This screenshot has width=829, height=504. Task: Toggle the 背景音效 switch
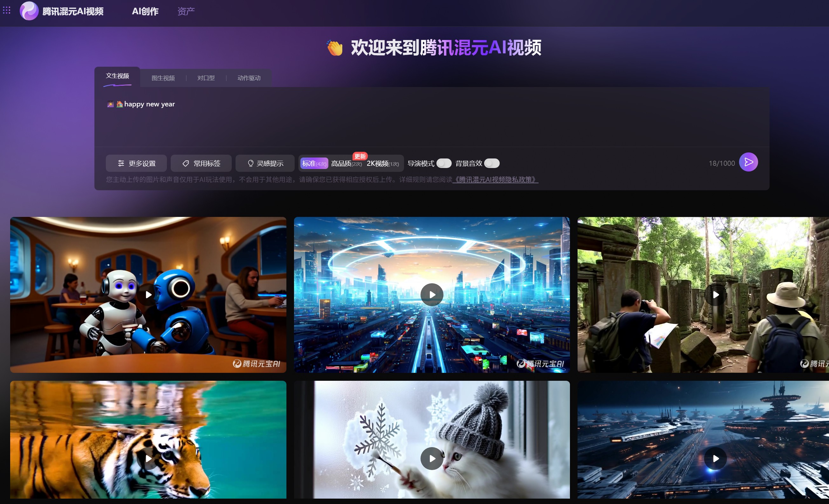coord(491,164)
